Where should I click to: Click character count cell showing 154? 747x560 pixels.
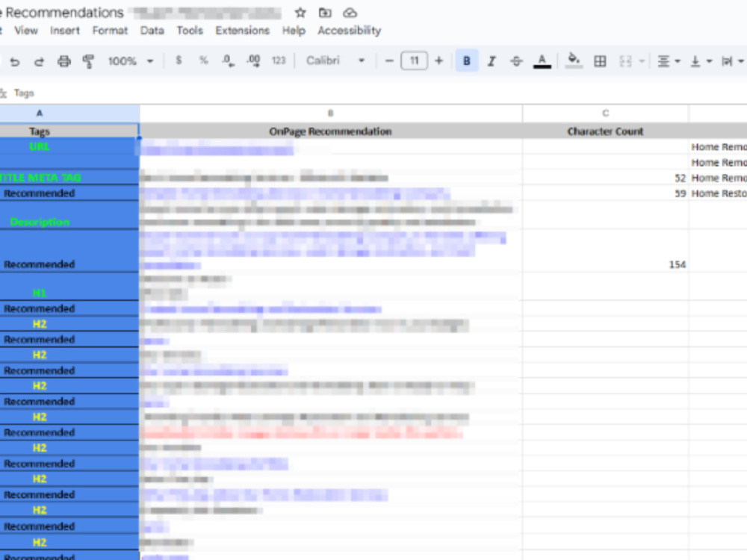[606, 251]
